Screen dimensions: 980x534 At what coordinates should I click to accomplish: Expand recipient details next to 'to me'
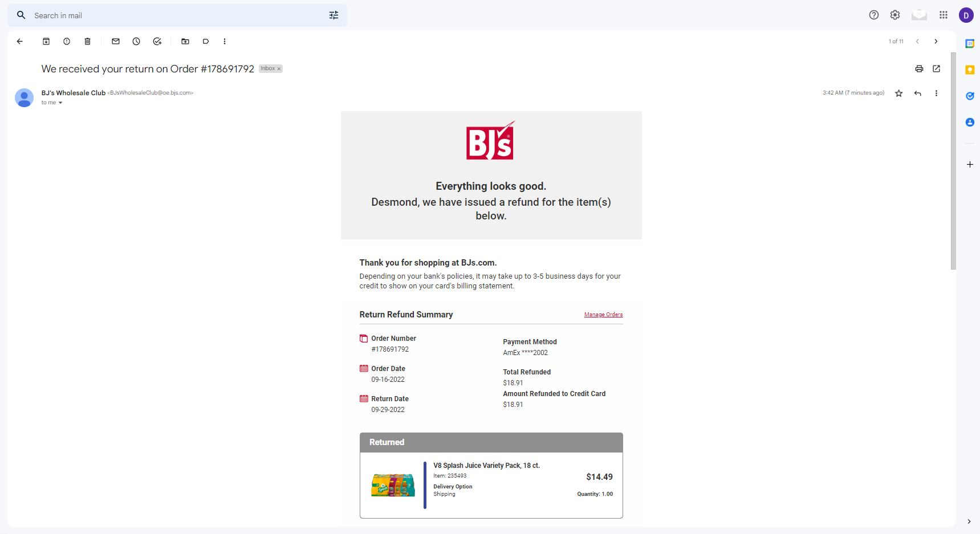(60, 103)
